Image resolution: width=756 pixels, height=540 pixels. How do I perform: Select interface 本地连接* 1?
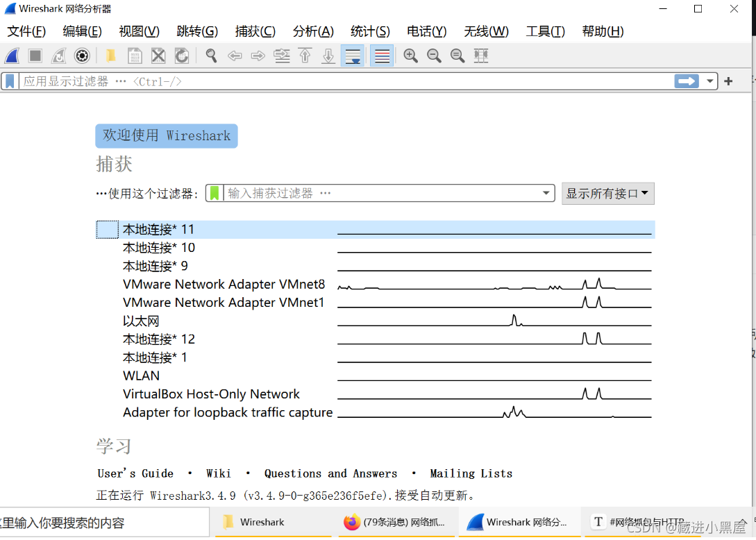point(376,357)
